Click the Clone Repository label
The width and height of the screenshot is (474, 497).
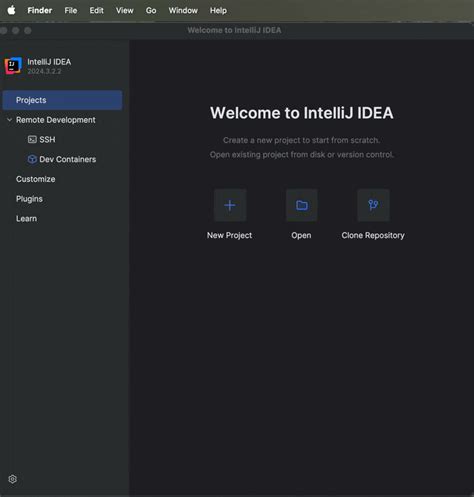coord(373,235)
